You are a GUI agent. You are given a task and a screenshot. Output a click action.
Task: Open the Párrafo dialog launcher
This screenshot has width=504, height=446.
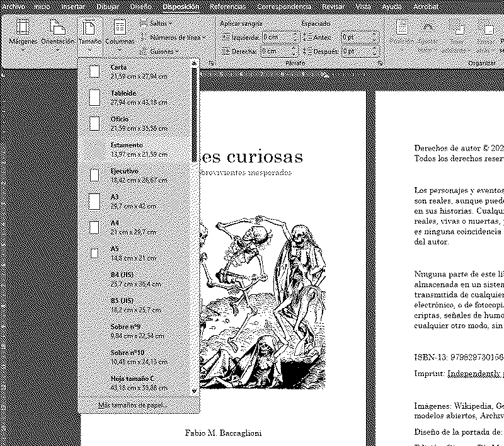(381, 64)
